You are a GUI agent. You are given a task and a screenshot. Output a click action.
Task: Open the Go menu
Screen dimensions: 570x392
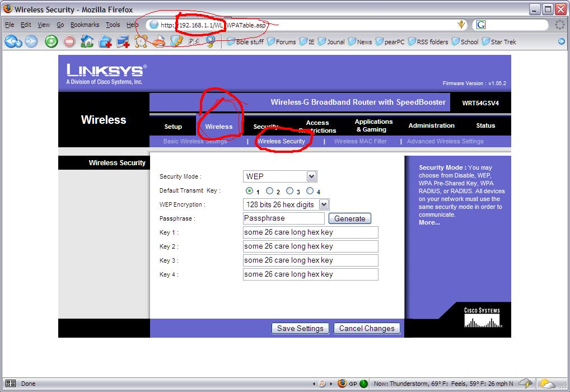tap(60, 25)
